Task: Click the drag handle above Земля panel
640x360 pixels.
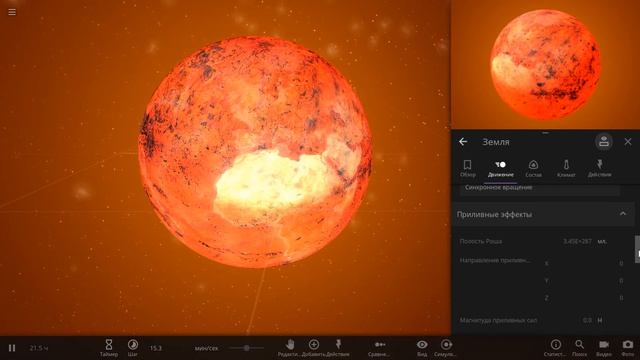Action: 545,133
